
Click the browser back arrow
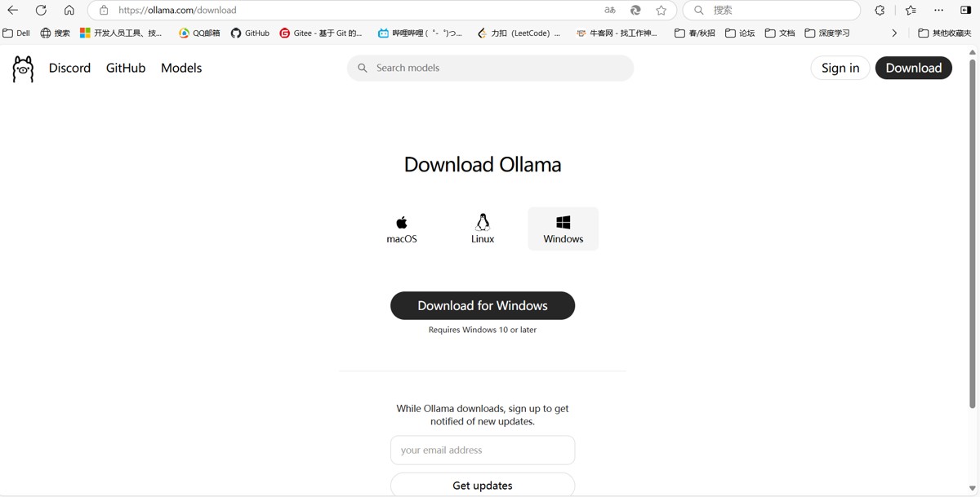click(13, 10)
